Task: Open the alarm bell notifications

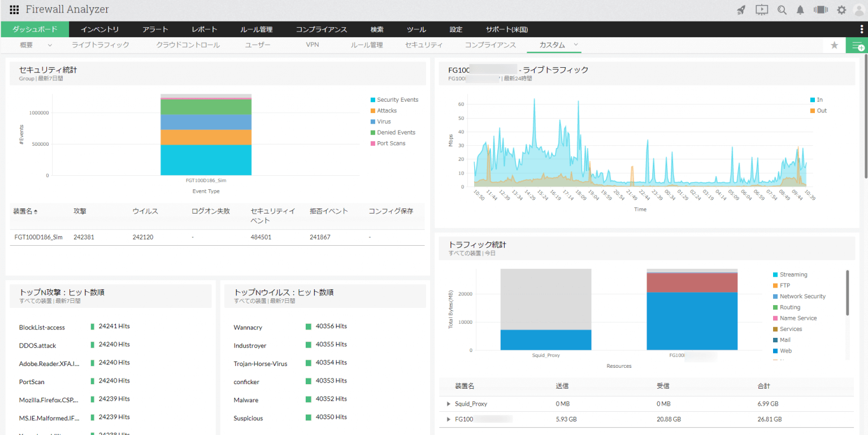Action: click(x=800, y=10)
